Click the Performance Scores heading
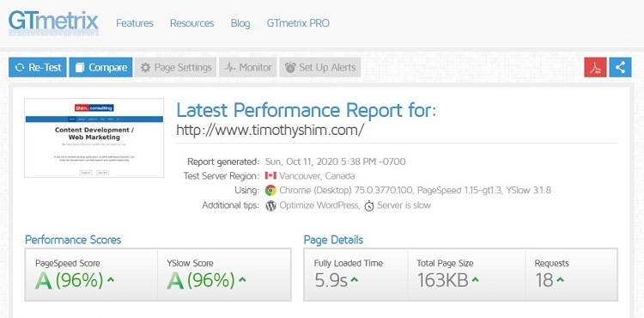Viewport: 644px width, 318px height. click(x=73, y=240)
